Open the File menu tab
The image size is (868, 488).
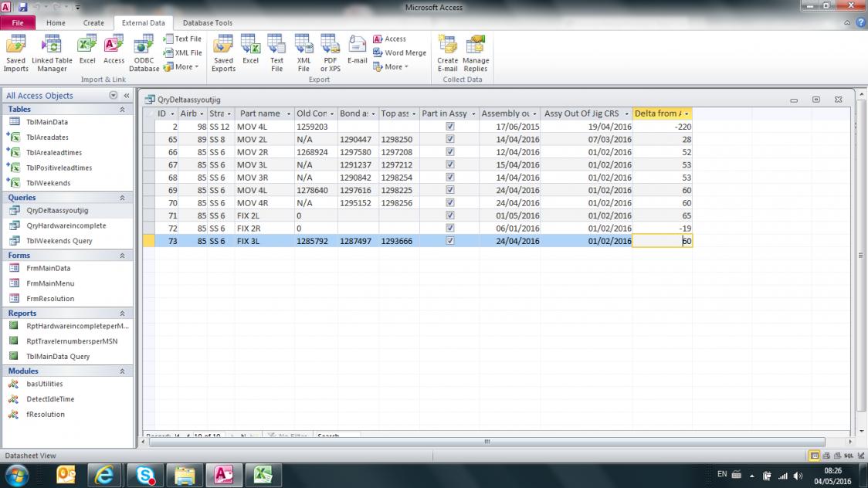pyautogui.click(x=18, y=23)
